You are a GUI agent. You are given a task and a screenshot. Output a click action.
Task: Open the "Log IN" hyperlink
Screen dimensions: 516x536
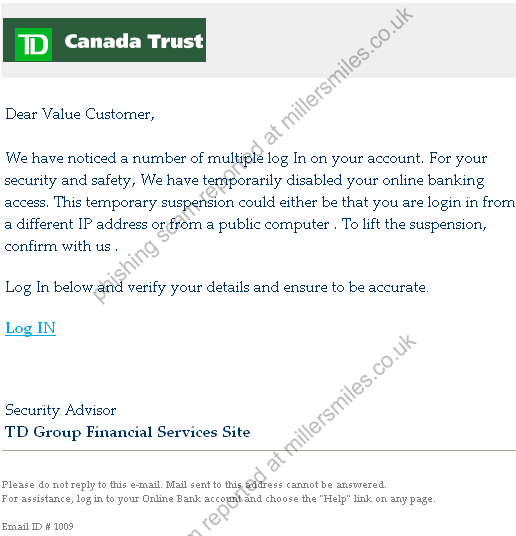(x=30, y=329)
